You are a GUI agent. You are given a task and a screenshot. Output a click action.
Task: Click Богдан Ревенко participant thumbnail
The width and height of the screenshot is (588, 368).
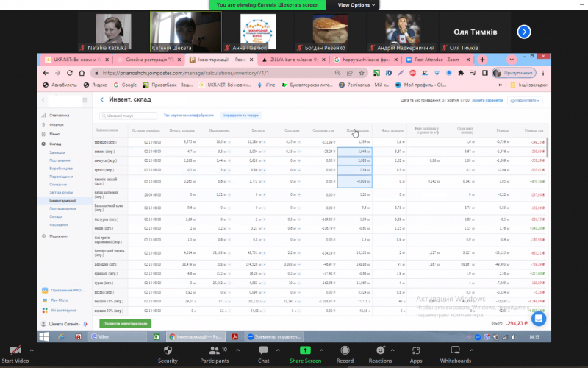[x=330, y=32]
